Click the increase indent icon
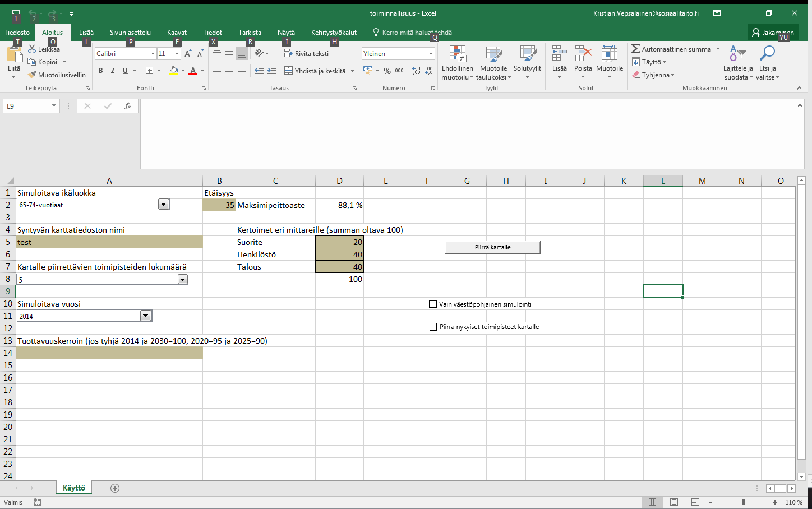 tap(271, 71)
